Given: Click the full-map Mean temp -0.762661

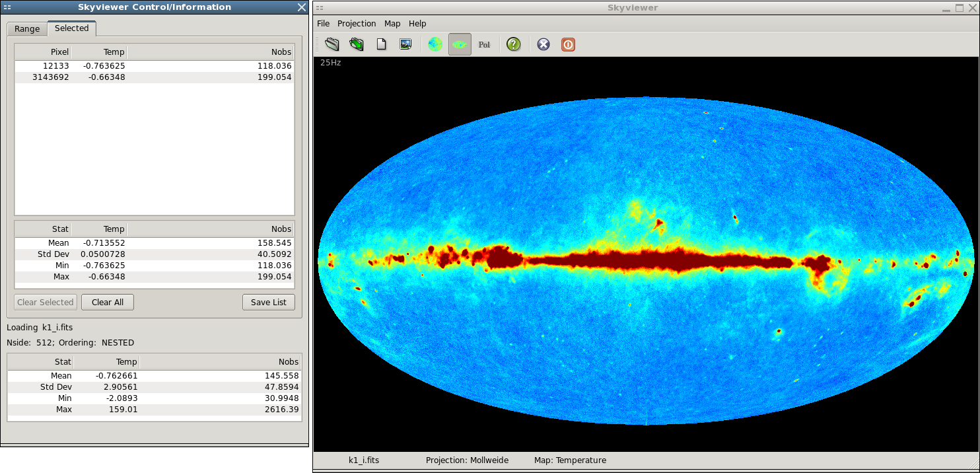Looking at the screenshot, I should [x=116, y=376].
